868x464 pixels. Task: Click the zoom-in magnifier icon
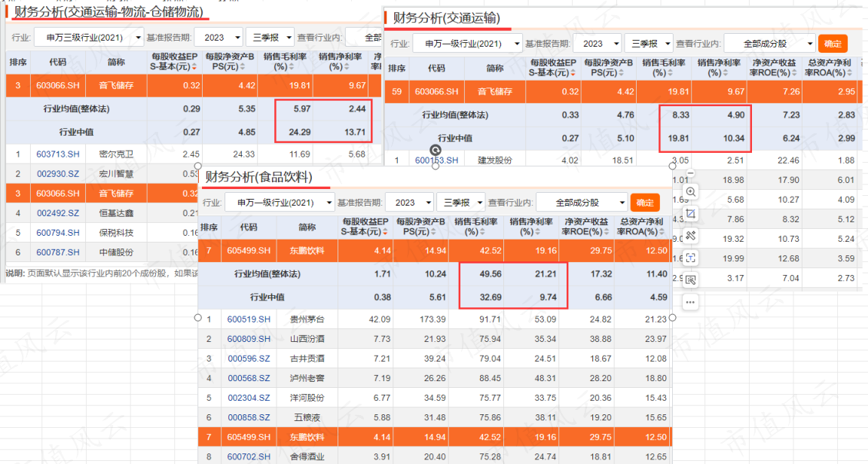point(690,192)
